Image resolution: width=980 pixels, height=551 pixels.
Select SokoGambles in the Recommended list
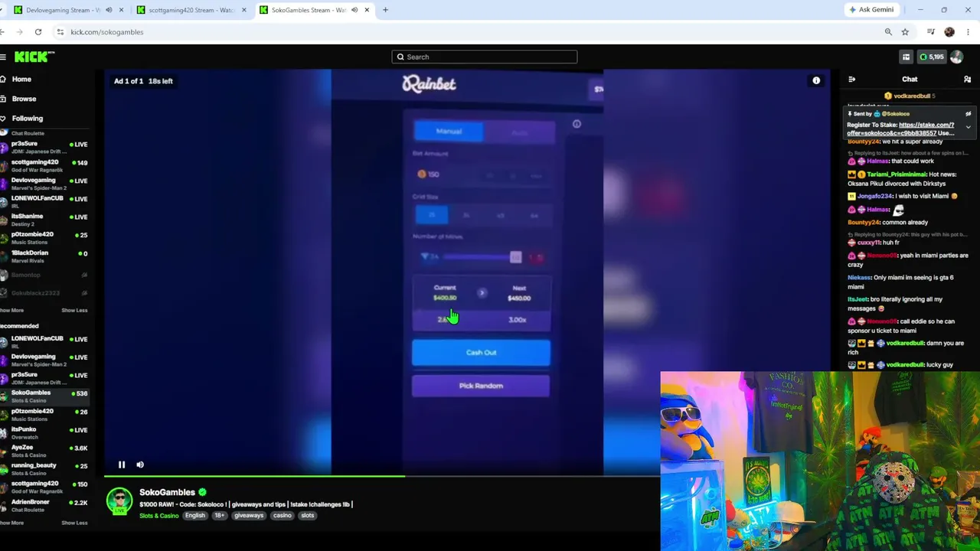click(x=44, y=396)
